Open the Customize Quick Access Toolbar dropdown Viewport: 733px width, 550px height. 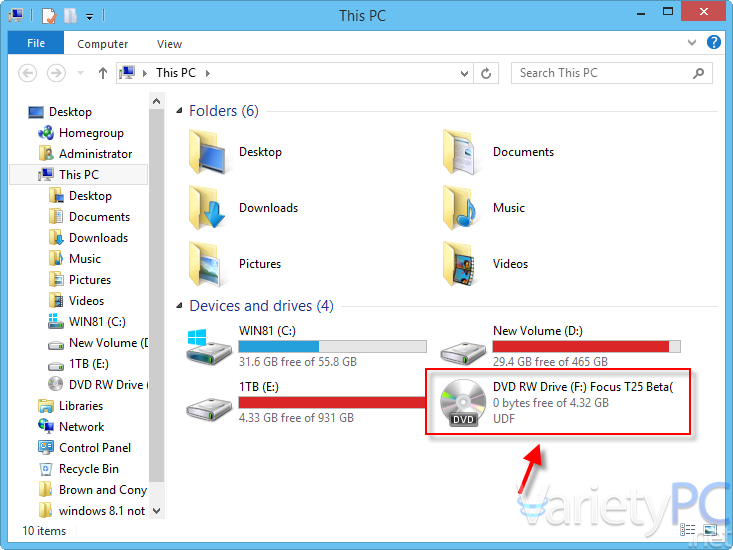pyautogui.click(x=89, y=17)
